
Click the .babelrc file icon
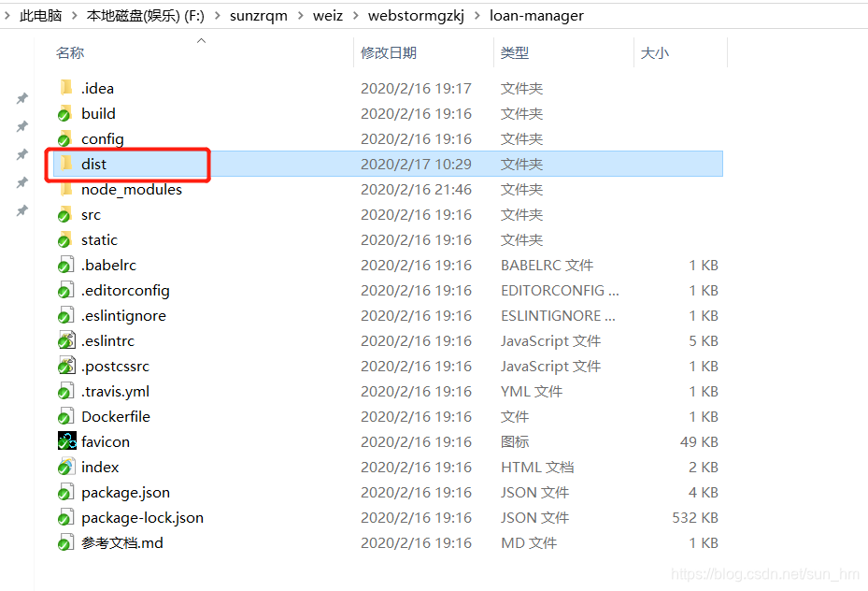tap(66, 265)
